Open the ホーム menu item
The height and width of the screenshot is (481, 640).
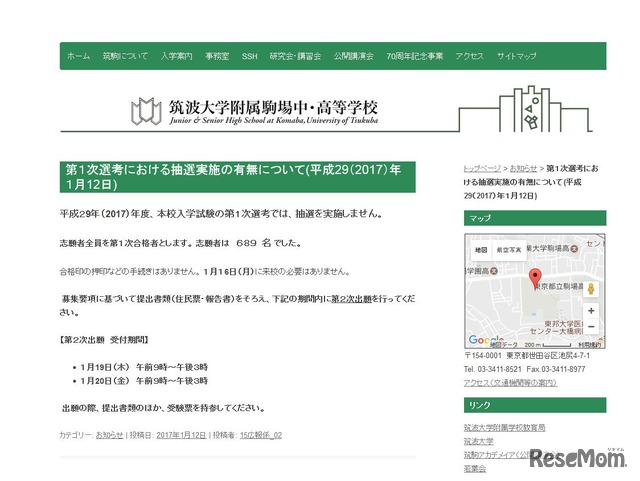78,56
